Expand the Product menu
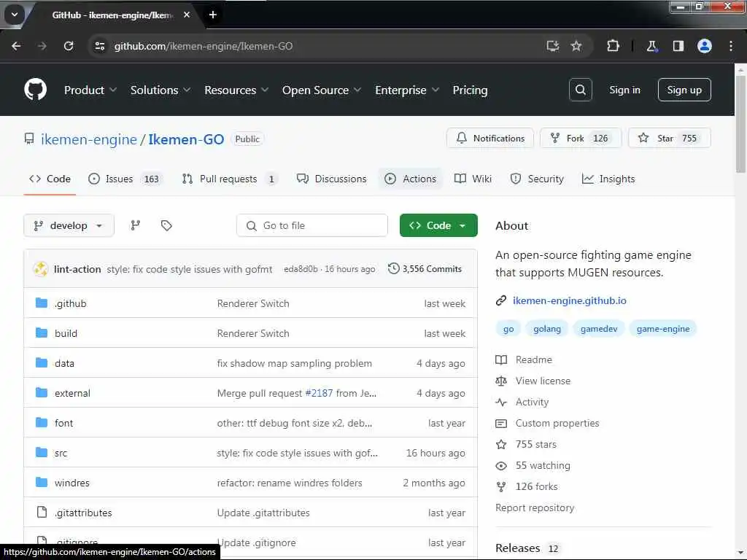The width and height of the screenshot is (747, 560). [x=90, y=90]
